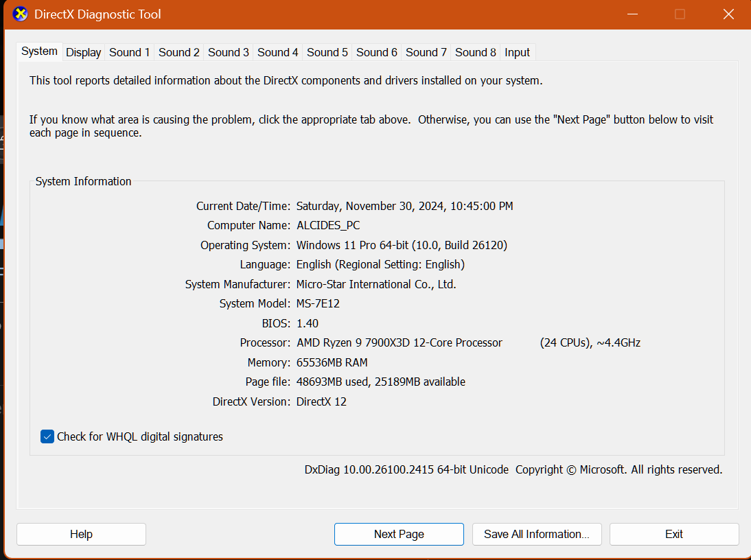
Task: Click the System Information group heading
Action: click(x=83, y=181)
